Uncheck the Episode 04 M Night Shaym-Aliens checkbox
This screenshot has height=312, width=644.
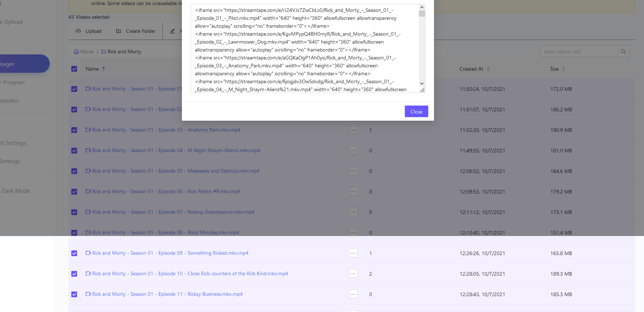point(74,151)
